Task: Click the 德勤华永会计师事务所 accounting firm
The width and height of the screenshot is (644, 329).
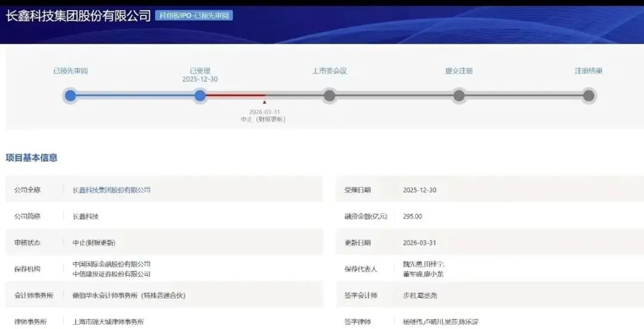Action: 129,296
